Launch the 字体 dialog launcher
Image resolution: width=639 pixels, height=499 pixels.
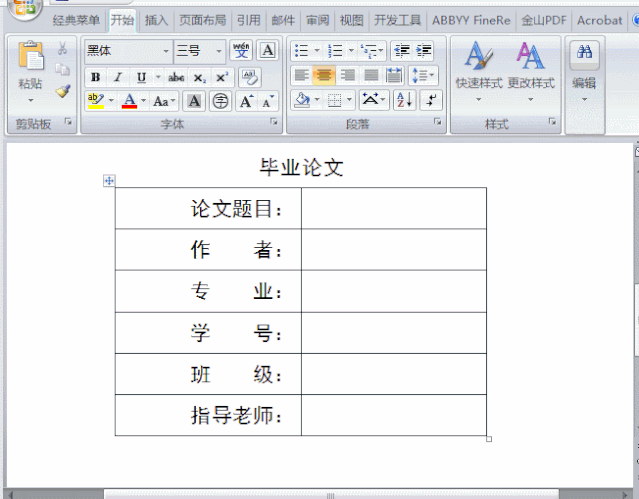(274, 122)
